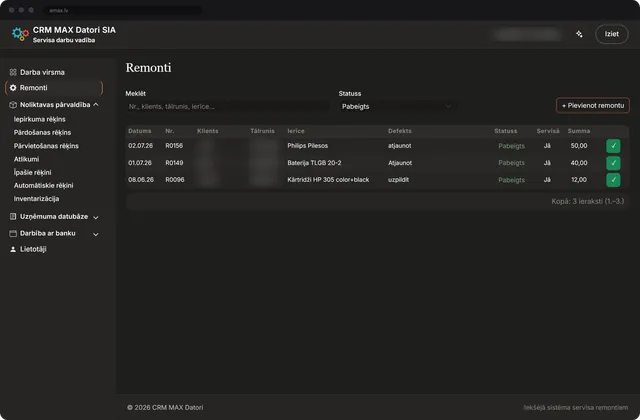This screenshot has height=420, width=640.
Task: Open the Statuss dropdown showing Pabeigts
Action: click(398, 107)
